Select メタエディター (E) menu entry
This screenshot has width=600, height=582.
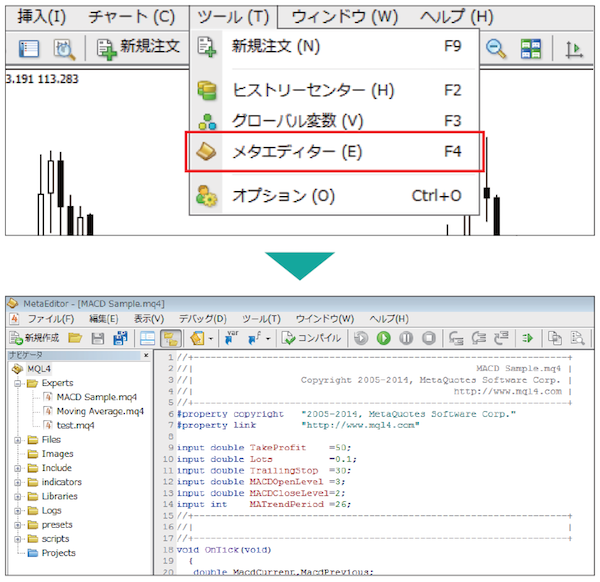tap(334, 152)
